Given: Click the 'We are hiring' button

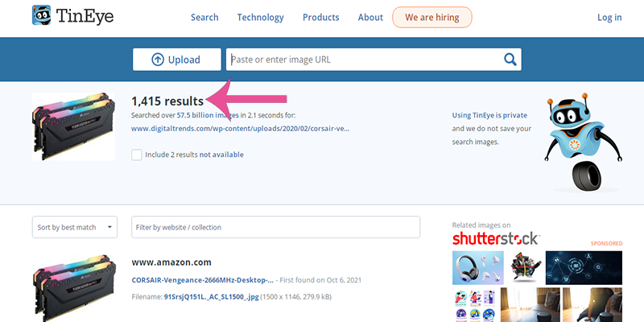Looking at the screenshot, I should tap(432, 18).
